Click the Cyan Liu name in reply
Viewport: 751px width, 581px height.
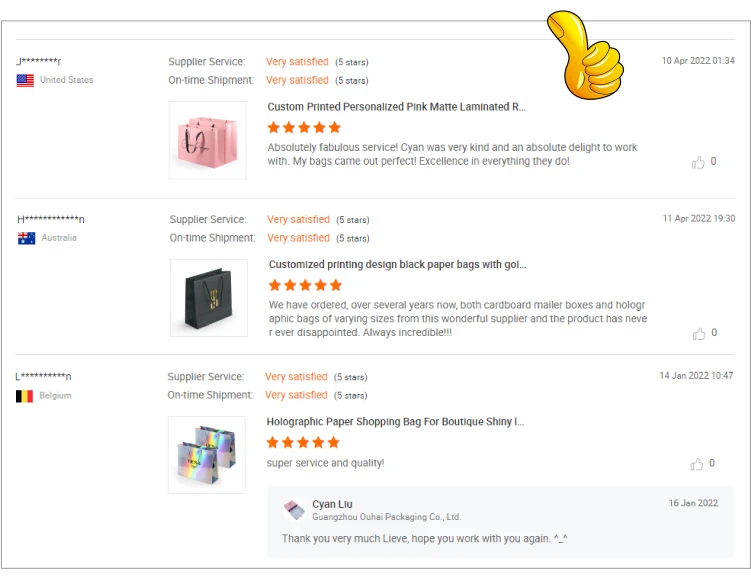(332, 504)
